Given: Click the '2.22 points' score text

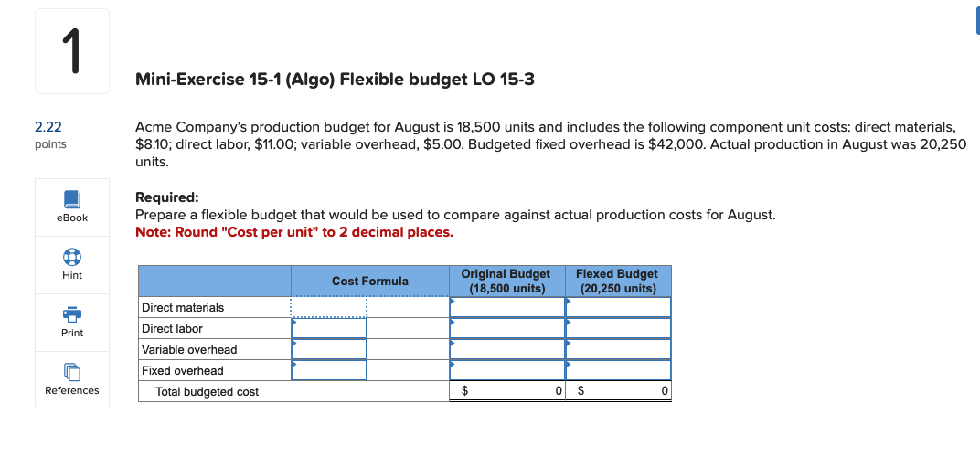Looking at the screenshot, I should click(x=50, y=135).
